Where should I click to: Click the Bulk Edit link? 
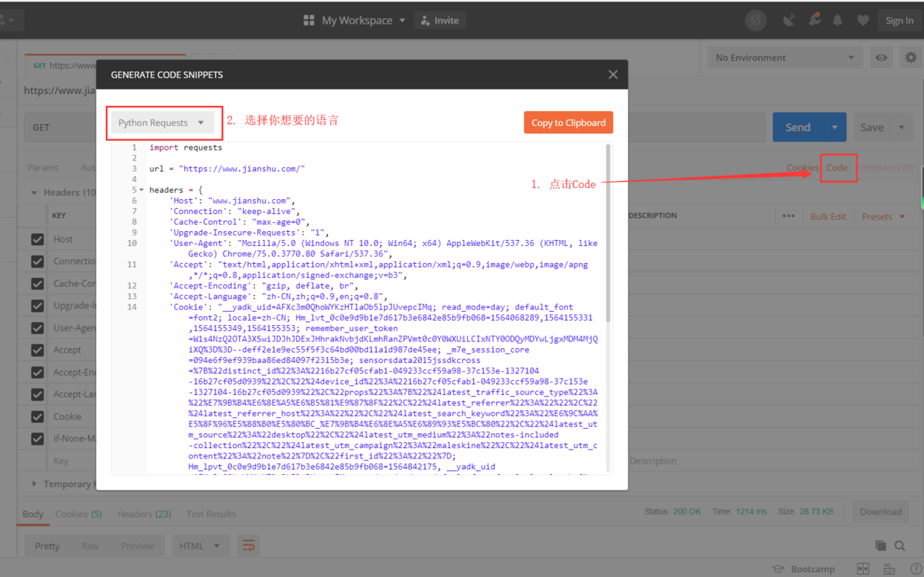click(x=828, y=216)
